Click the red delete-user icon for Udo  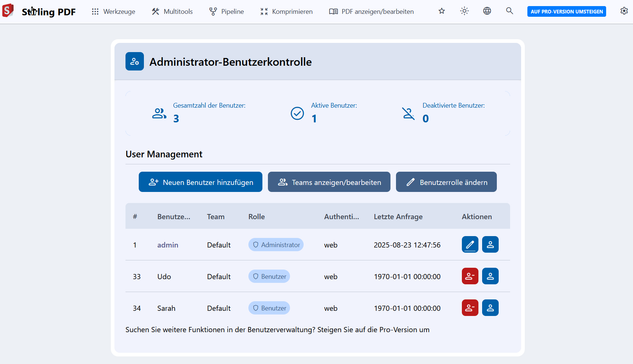pos(470,276)
